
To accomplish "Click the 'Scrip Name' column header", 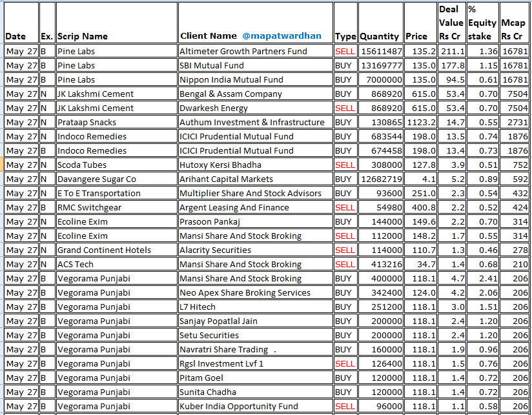I will click(x=117, y=23).
